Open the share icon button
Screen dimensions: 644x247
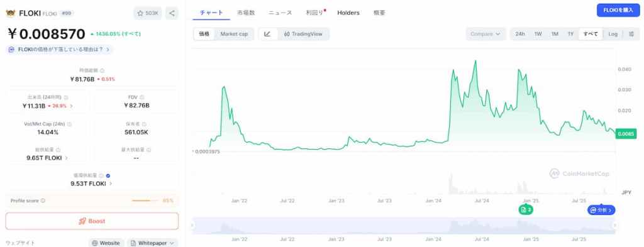click(x=172, y=13)
